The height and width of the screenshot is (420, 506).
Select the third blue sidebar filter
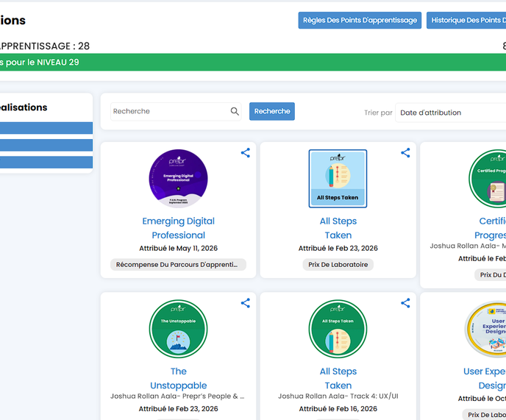[46, 162]
